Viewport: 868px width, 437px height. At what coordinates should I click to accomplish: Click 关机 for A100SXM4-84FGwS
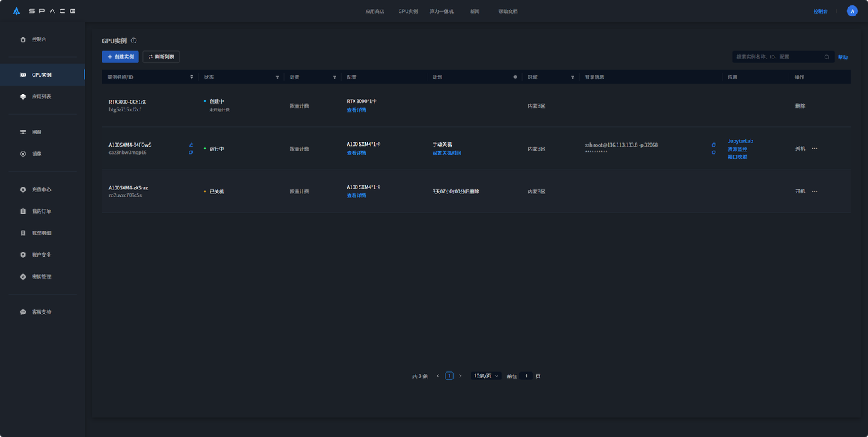(800, 149)
